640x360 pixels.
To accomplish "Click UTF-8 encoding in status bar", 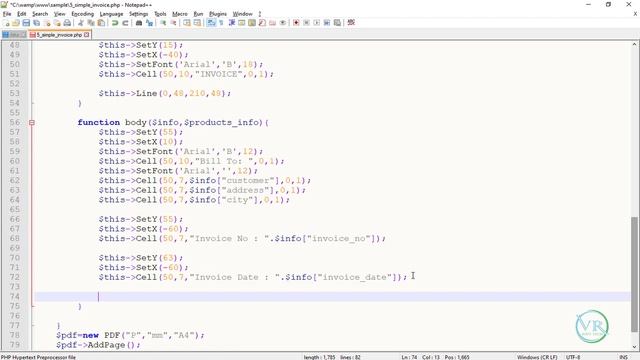I will point(573,357).
